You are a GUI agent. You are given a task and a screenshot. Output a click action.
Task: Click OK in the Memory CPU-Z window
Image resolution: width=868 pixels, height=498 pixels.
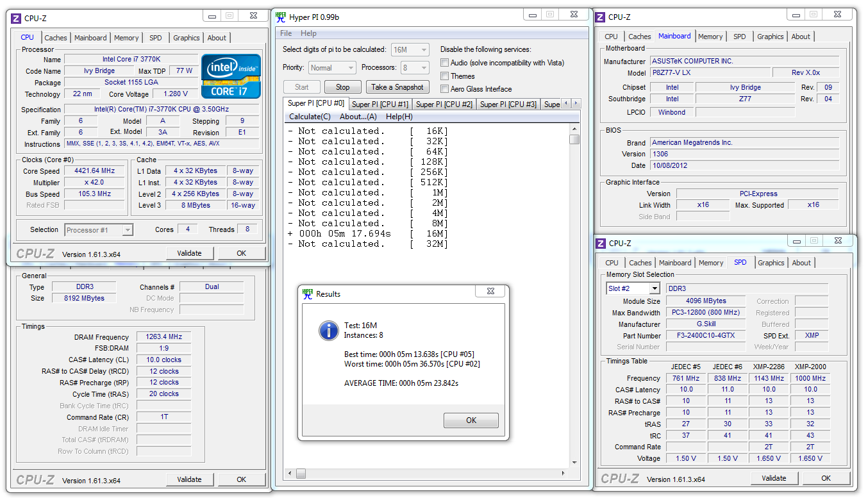[x=241, y=479]
